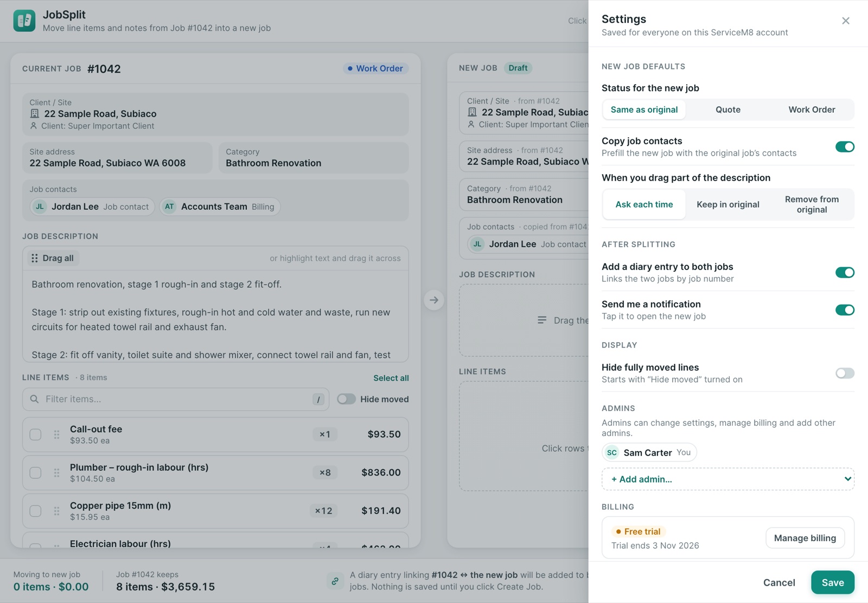Click the Work Order status badge
This screenshot has height=603, width=868.
375,68
